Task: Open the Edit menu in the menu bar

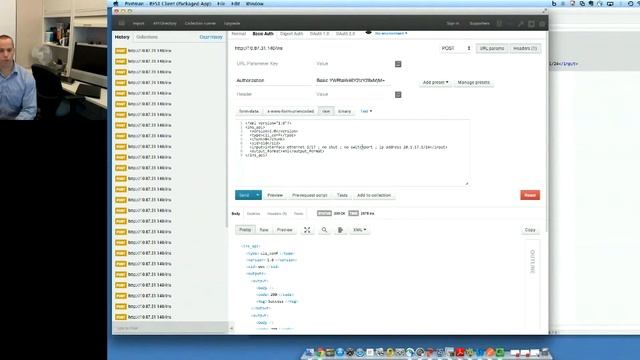Action: (x=236, y=4)
